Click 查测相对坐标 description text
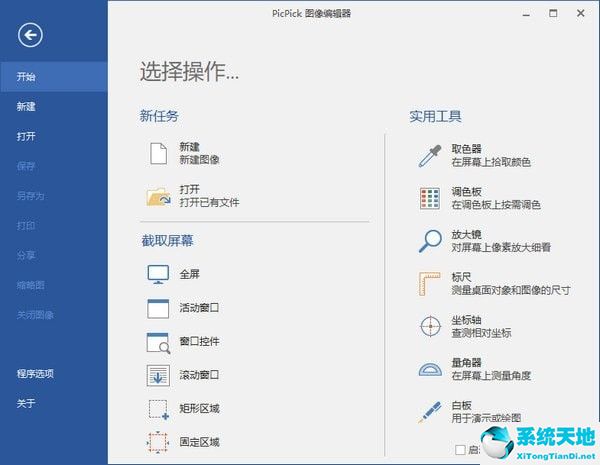The image size is (600, 465). click(x=481, y=333)
